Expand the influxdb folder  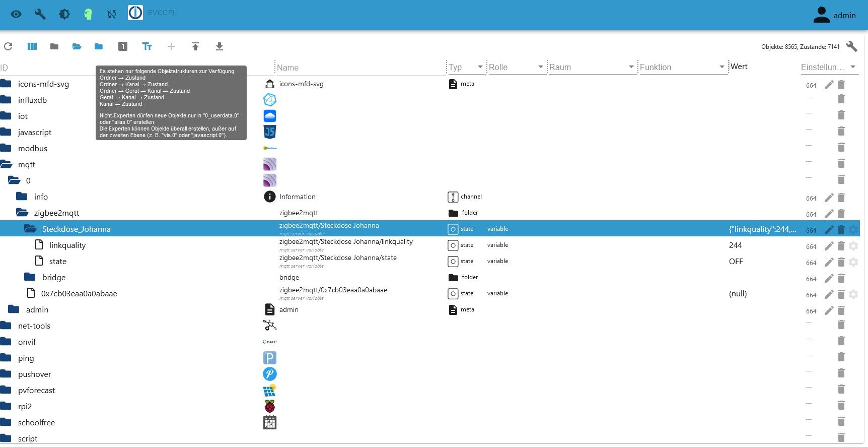pyautogui.click(x=6, y=100)
